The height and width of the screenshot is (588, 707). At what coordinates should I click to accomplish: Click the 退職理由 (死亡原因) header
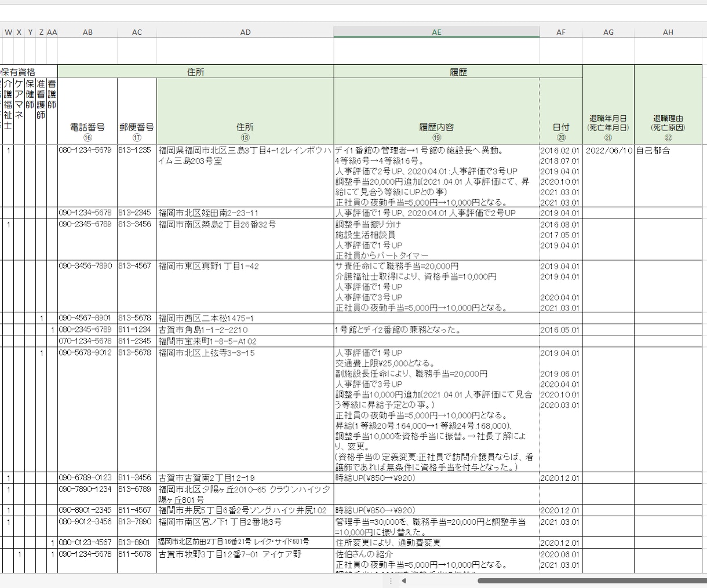[668, 105]
